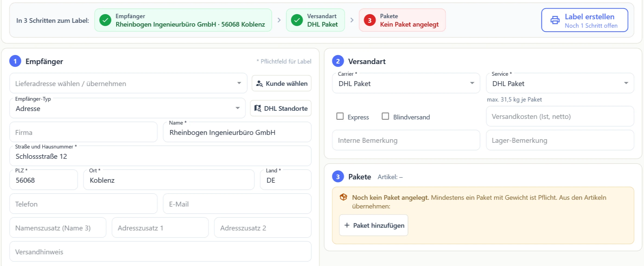Select the Empfänger step showing Rheinbogen Ingenieurbüro
Screen dimensions: 644x266
coord(183,20)
